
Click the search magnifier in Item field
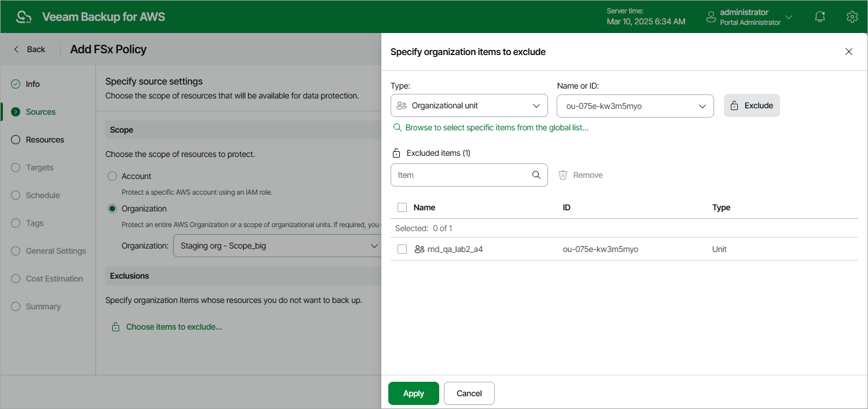tap(536, 175)
